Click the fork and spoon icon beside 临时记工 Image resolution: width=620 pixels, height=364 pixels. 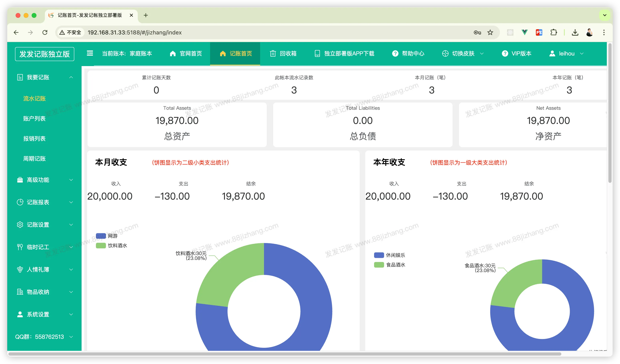click(x=20, y=247)
